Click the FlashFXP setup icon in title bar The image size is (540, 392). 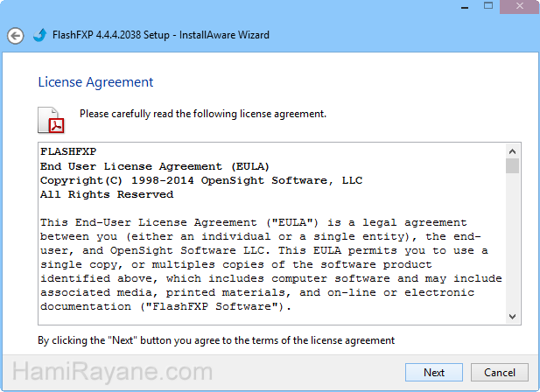39,35
